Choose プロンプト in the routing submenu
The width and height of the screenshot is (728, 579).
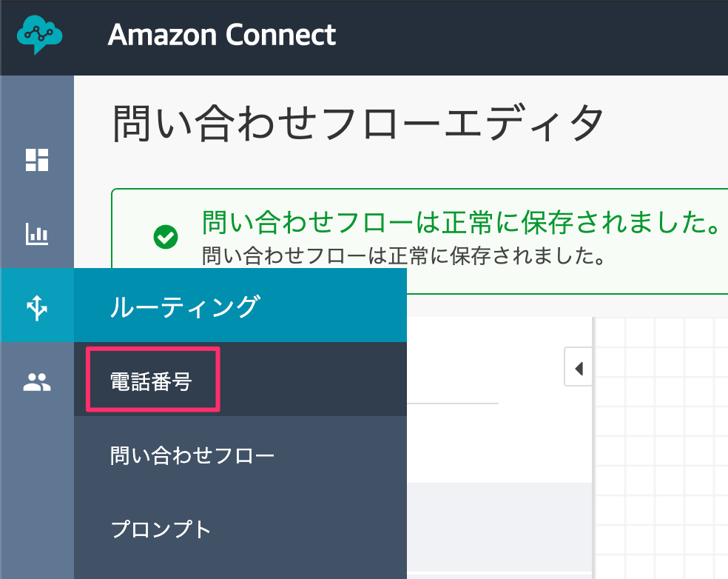tap(161, 529)
